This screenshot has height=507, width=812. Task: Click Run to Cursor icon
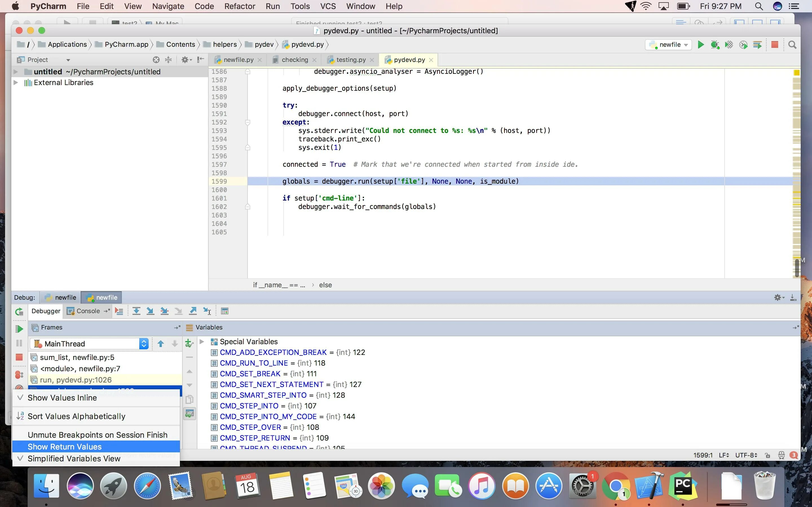click(x=207, y=311)
